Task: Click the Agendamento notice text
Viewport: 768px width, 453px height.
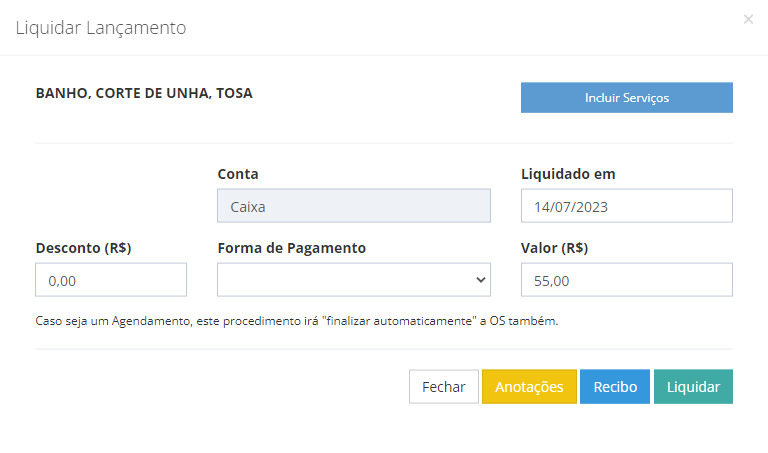Action: pyautogui.click(x=297, y=321)
